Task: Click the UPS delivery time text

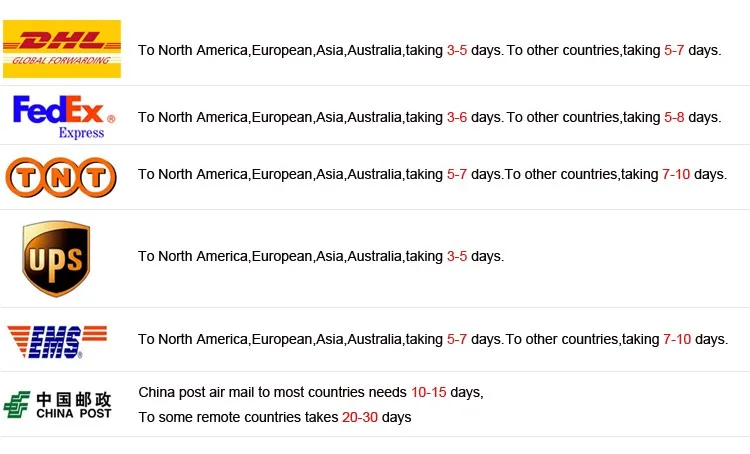Action: pyautogui.click(x=321, y=256)
